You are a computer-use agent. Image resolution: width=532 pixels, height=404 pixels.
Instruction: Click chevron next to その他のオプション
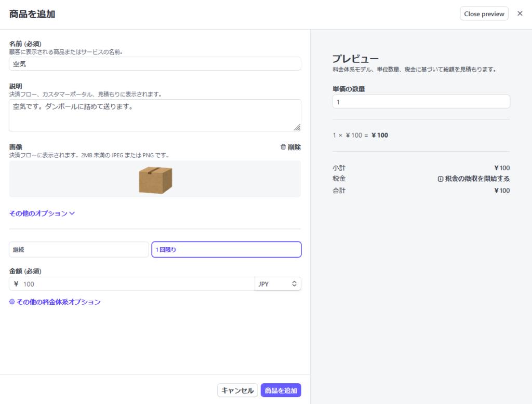coord(72,213)
